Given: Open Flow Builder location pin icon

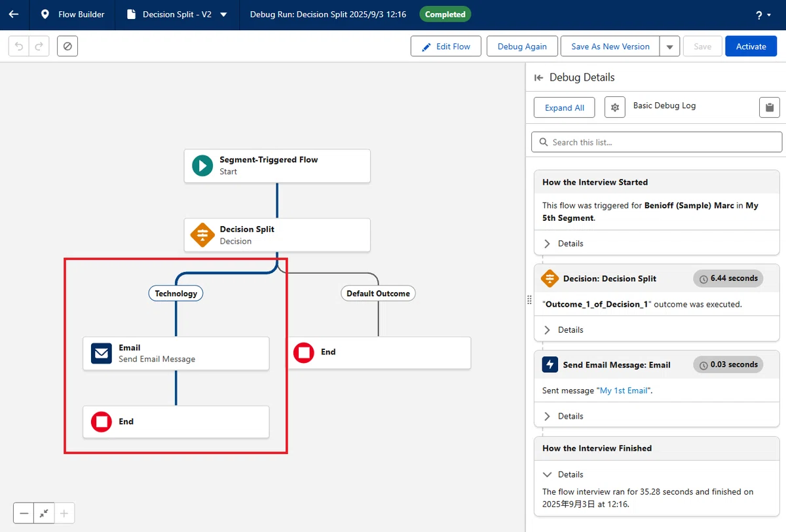Looking at the screenshot, I should click(45, 14).
